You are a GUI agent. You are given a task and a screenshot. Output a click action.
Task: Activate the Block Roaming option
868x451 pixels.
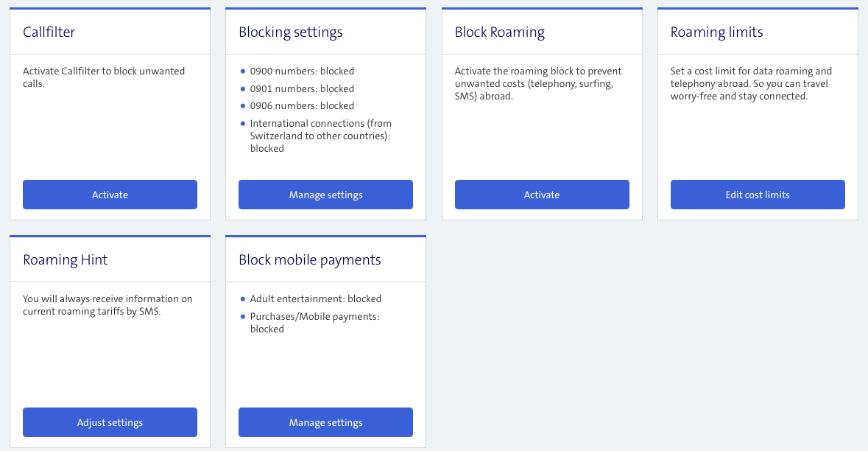(x=541, y=195)
